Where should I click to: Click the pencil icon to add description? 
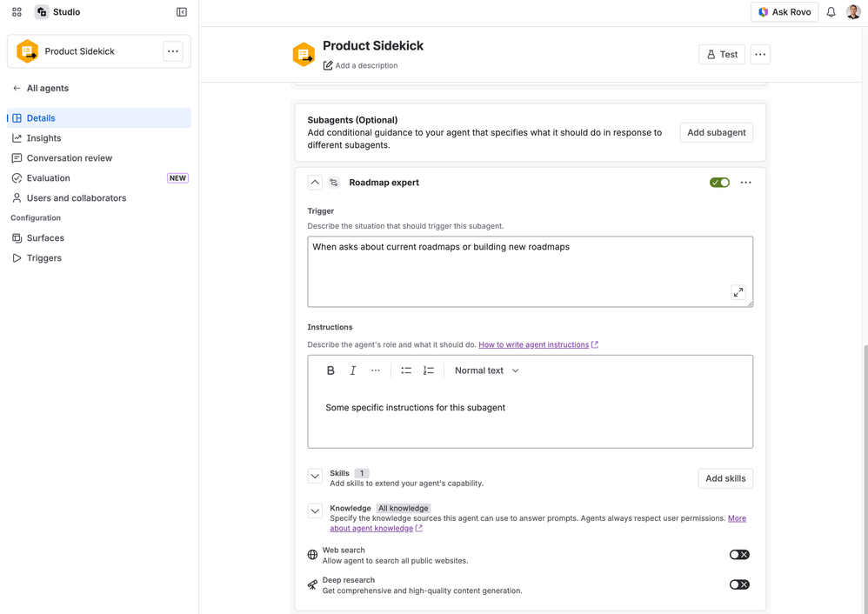click(x=328, y=65)
